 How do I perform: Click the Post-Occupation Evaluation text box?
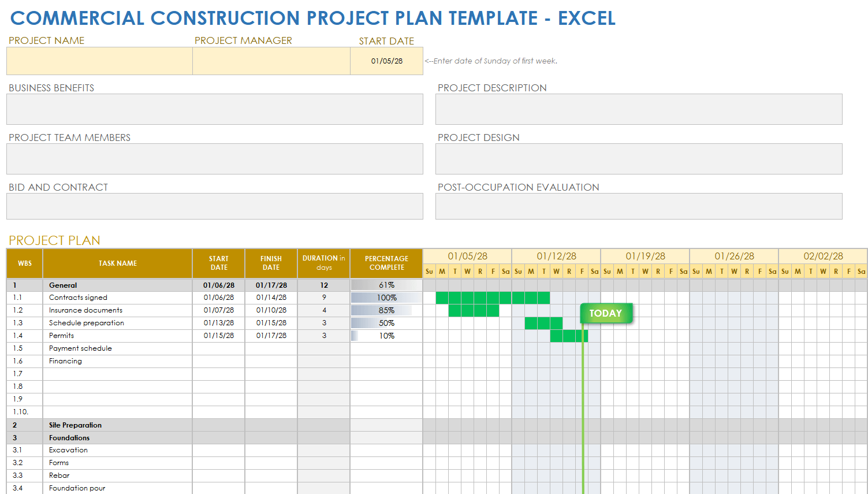tap(638, 206)
